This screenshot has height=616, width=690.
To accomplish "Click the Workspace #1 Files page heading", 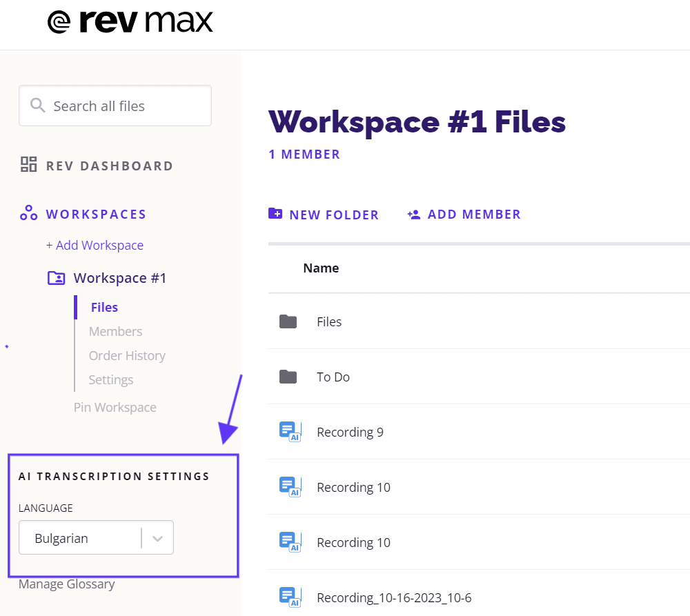I will 417,122.
